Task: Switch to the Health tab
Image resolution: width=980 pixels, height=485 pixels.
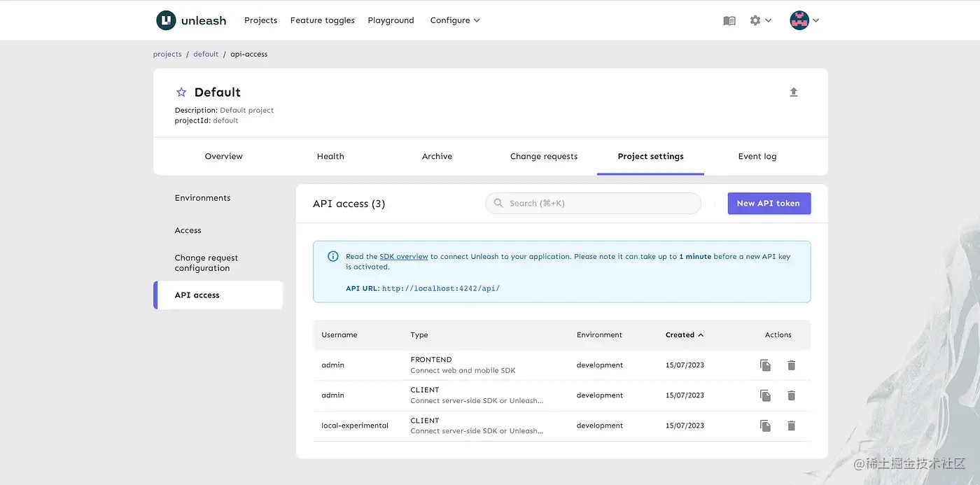Action: point(330,156)
